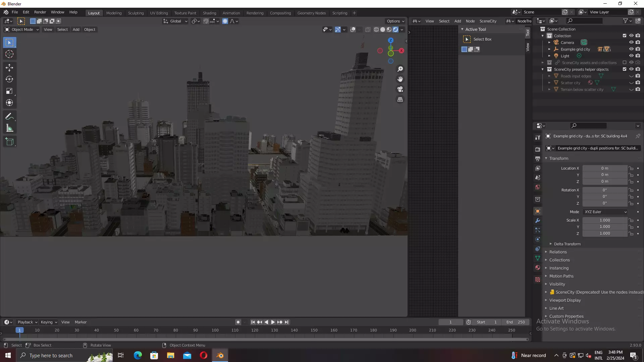Open the Texture properties checker tab
Image resolution: width=644 pixels, height=362 pixels.
pos(538,280)
